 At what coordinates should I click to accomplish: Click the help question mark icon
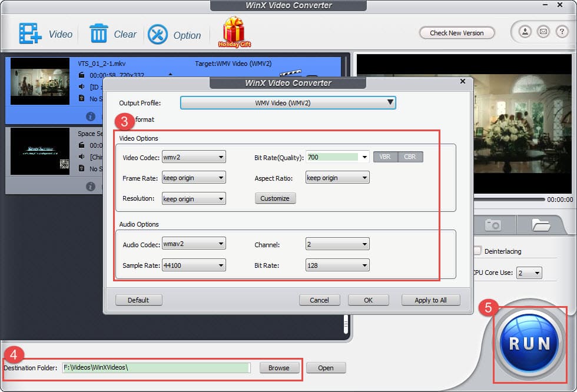point(562,32)
